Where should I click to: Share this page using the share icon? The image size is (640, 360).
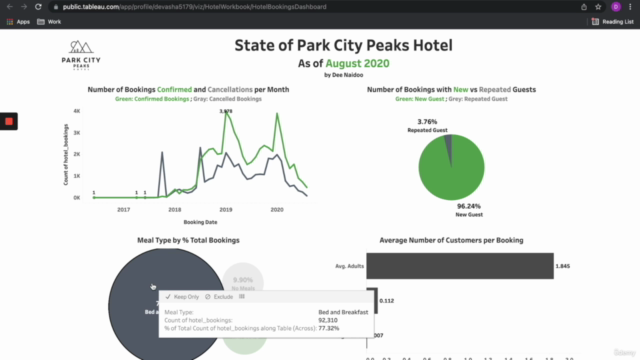pyautogui.click(x=584, y=7)
